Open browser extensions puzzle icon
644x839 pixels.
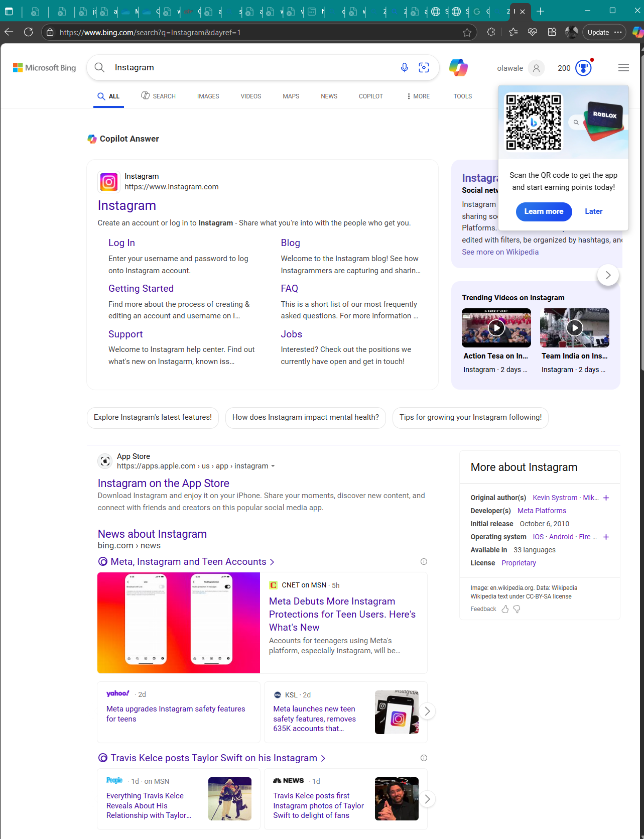tap(491, 32)
